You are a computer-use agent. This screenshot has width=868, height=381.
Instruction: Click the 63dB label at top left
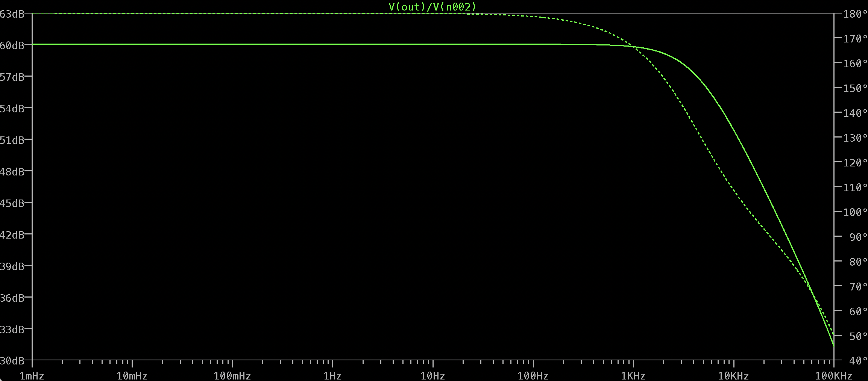point(12,14)
